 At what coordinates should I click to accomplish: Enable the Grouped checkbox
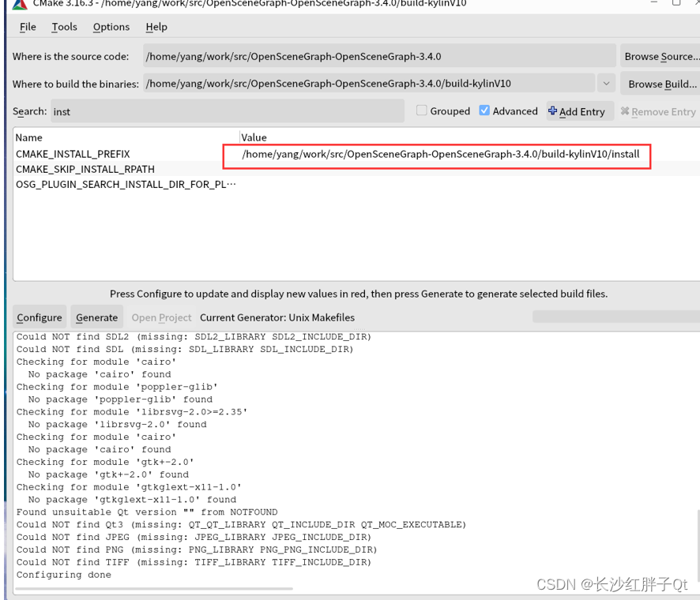[x=421, y=111]
